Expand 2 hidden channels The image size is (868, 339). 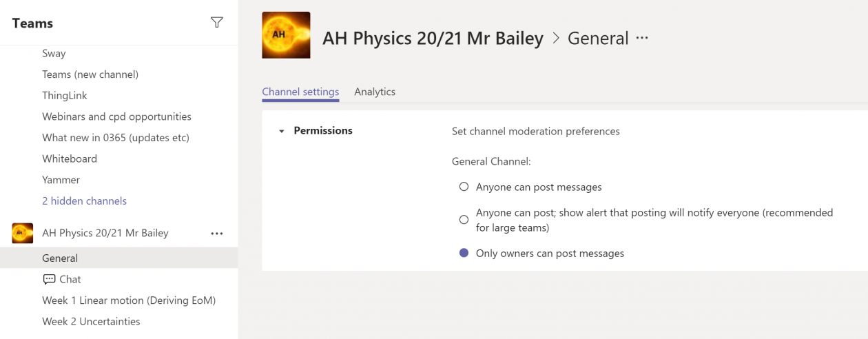click(84, 201)
